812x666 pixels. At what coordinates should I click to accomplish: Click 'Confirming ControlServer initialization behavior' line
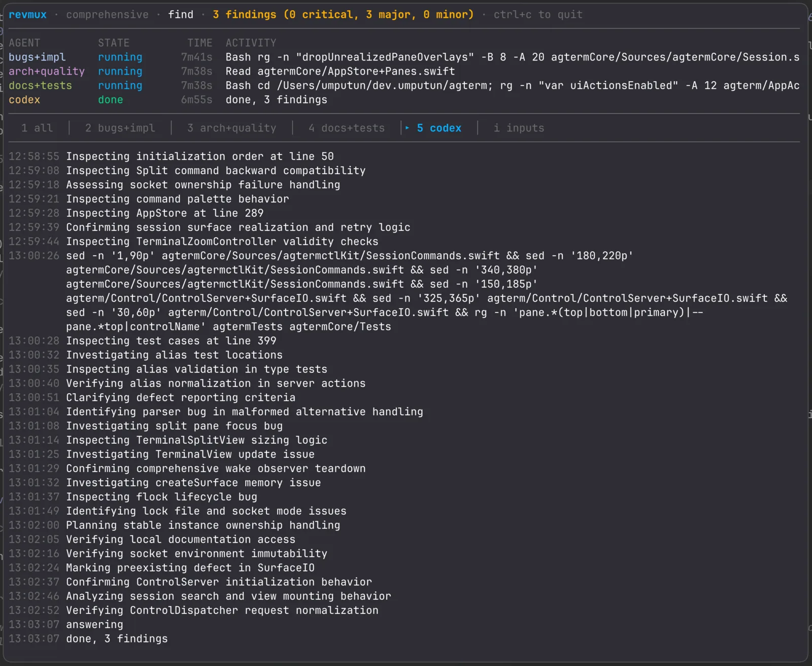point(219,582)
